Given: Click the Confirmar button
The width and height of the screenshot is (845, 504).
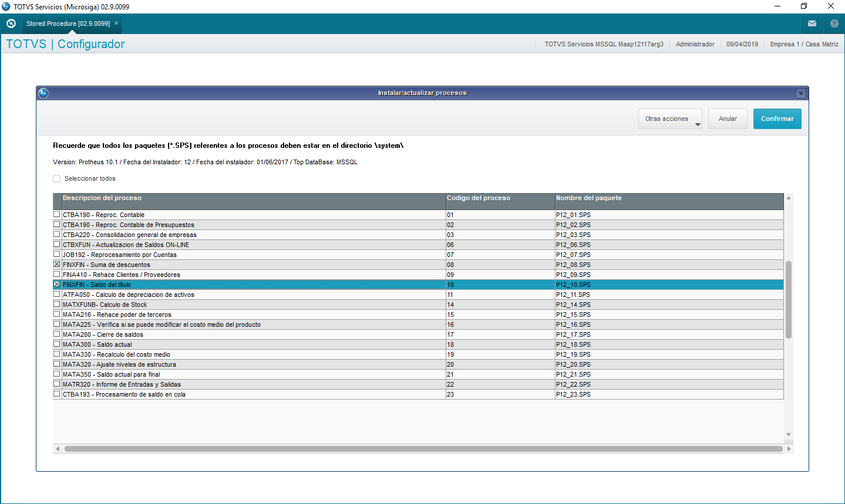Looking at the screenshot, I should pos(777,119).
